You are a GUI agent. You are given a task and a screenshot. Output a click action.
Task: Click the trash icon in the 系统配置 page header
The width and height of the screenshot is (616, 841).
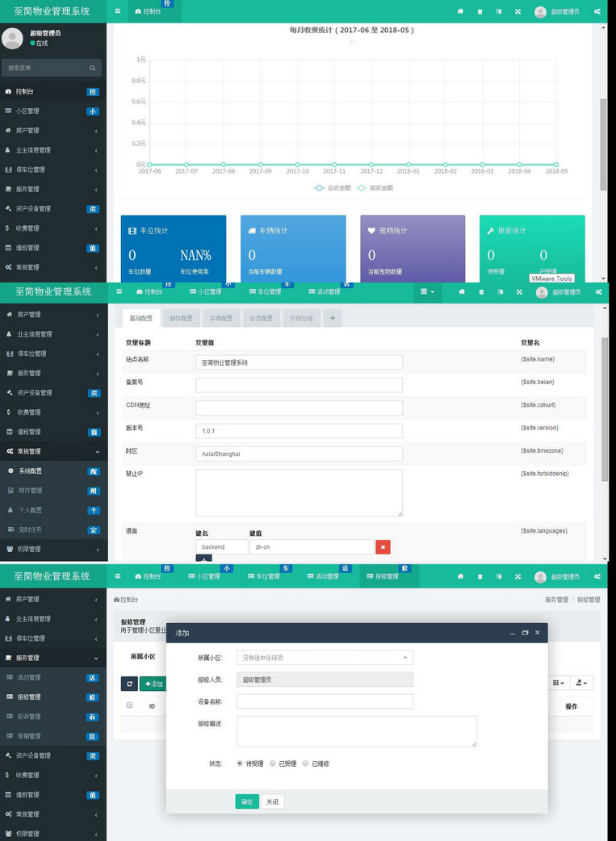tap(481, 292)
